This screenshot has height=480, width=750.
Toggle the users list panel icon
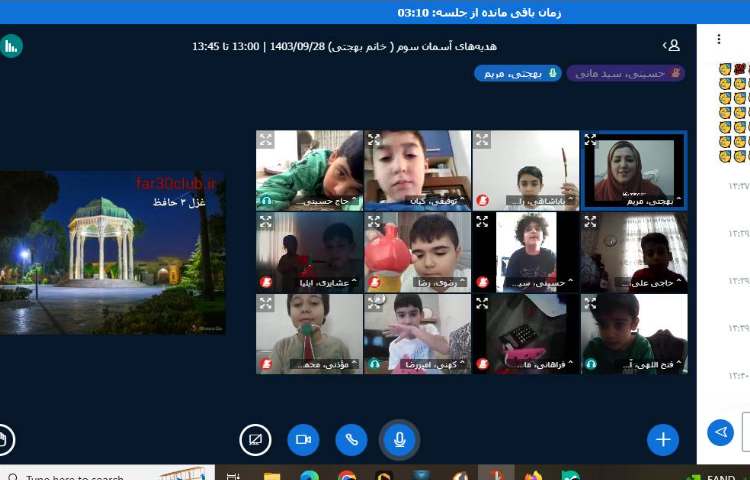[673, 45]
